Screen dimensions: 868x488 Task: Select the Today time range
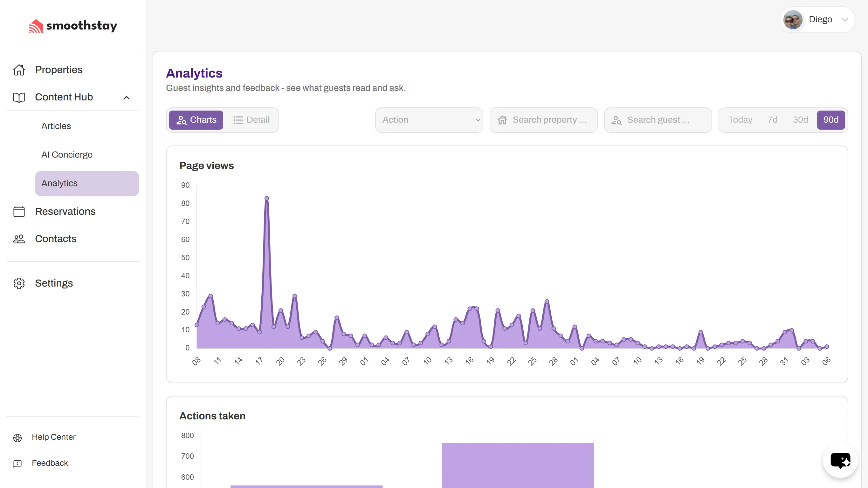(x=740, y=120)
